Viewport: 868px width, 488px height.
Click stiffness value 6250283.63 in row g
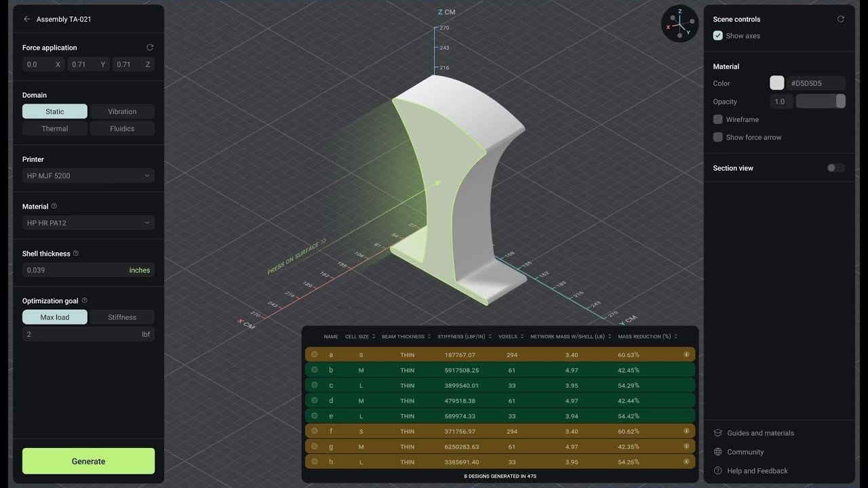pyautogui.click(x=462, y=447)
